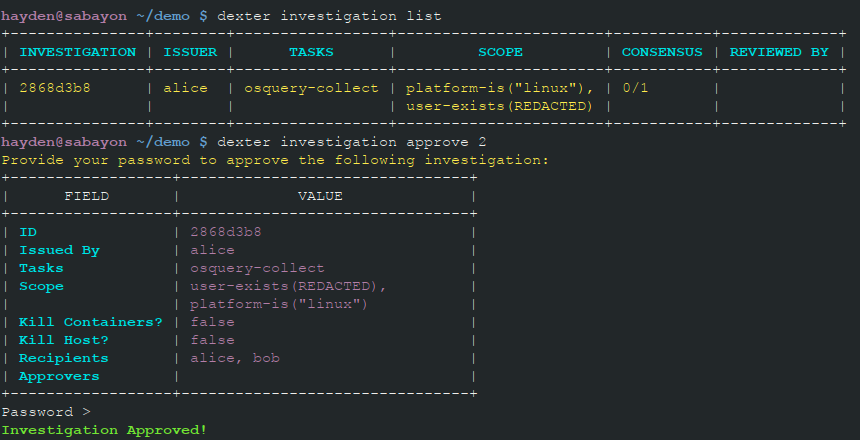The image size is (860, 440).
Task: Click the CONSENSUS column header
Action: coord(662,52)
